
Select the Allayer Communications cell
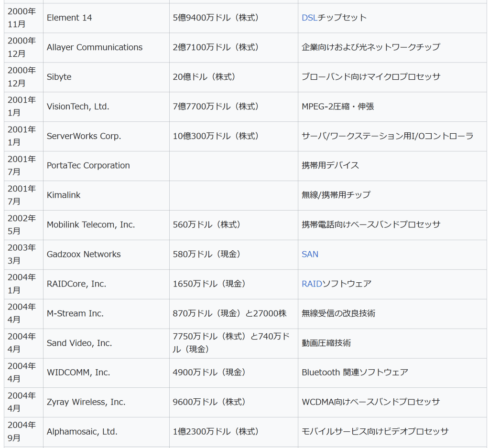[x=95, y=47]
